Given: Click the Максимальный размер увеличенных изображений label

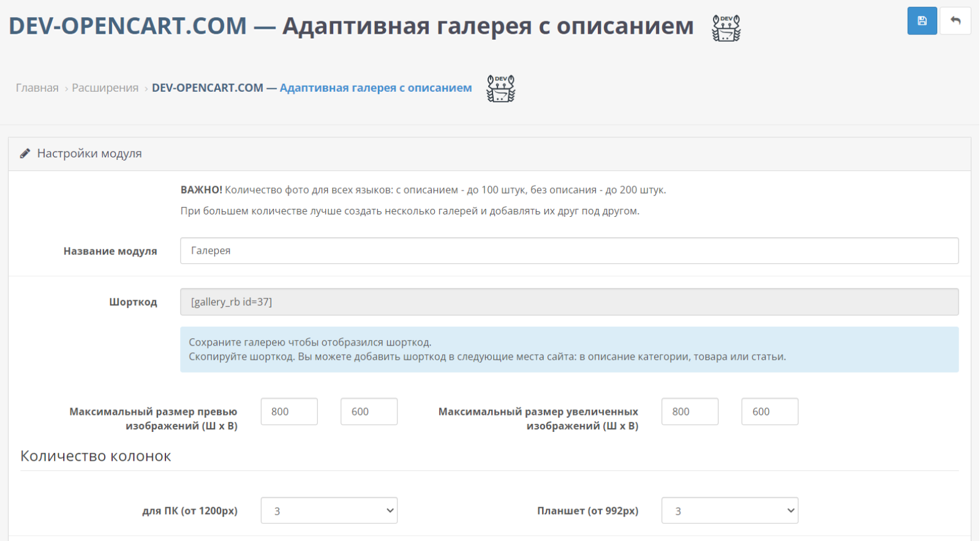Looking at the screenshot, I should pyautogui.click(x=538, y=418).
